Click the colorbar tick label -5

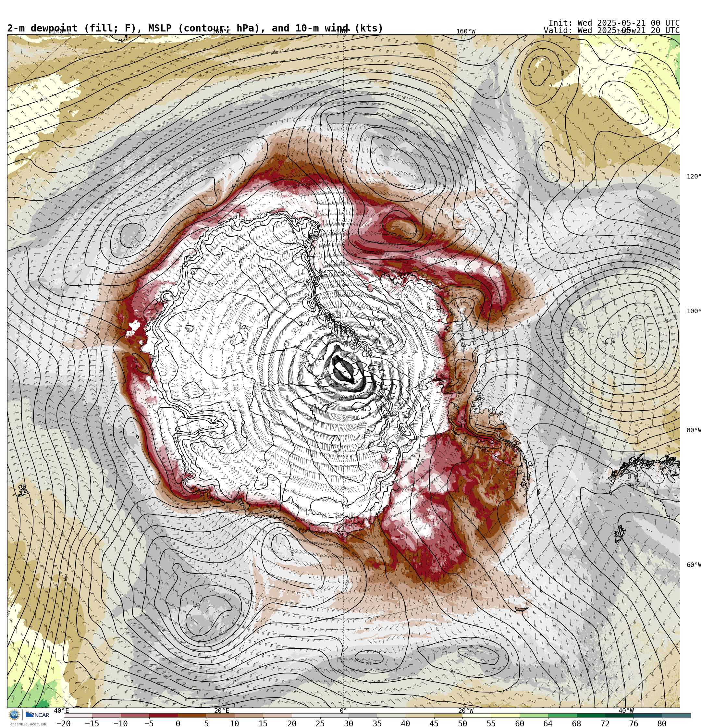(x=149, y=723)
